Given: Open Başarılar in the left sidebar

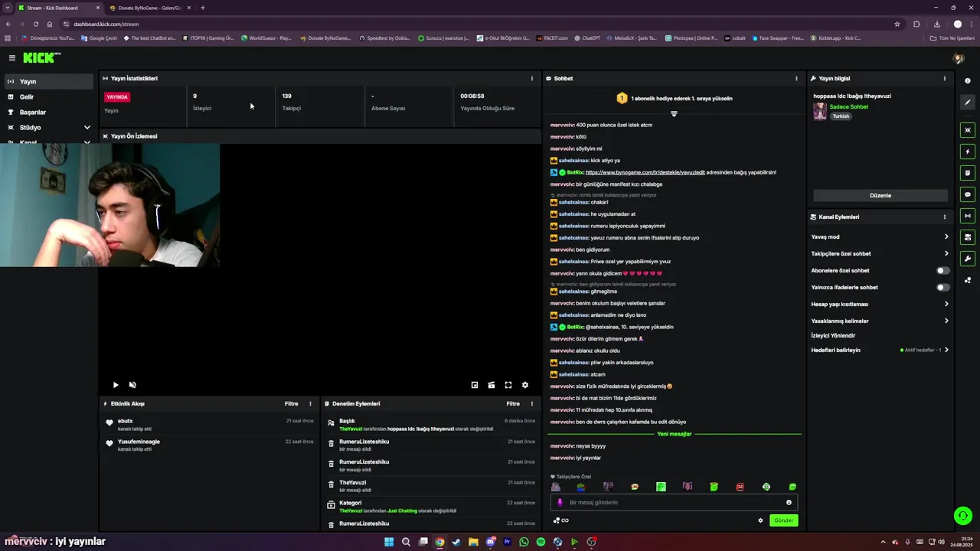Looking at the screenshot, I should pyautogui.click(x=49, y=112).
